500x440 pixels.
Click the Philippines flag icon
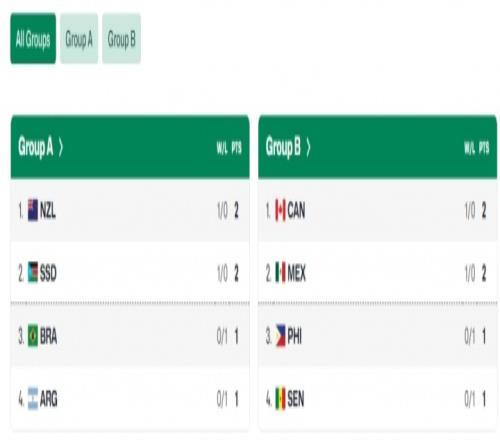point(280,335)
